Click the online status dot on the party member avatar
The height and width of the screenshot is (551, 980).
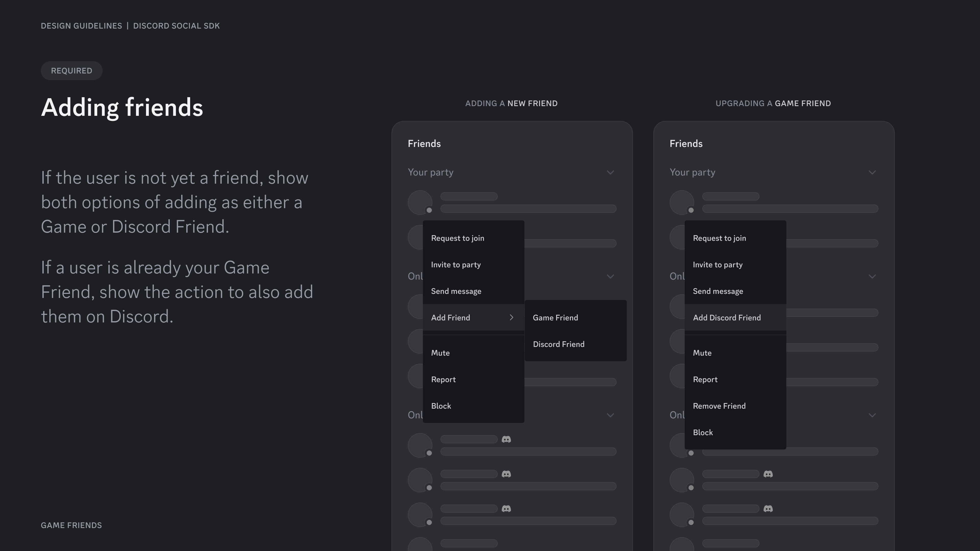tap(429, 209)
